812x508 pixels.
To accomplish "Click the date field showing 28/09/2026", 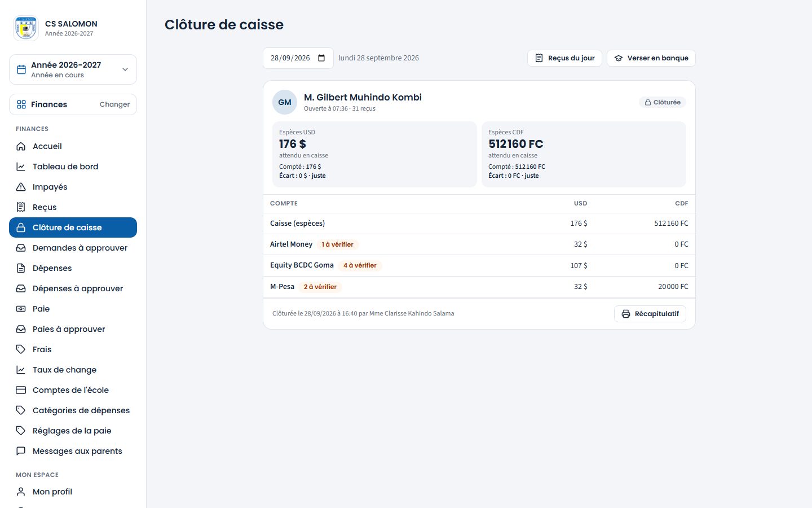I will pyautogui.click(x=298, y=58).
